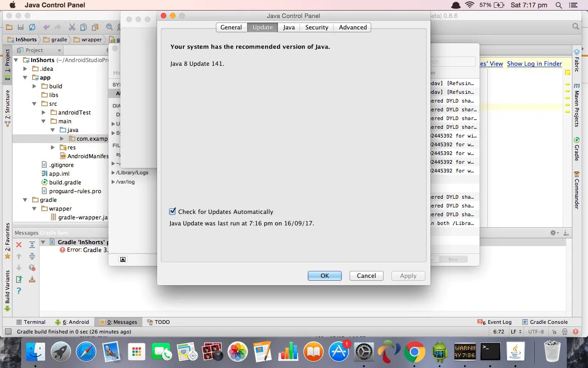Open App Store in the Dock
The image size is (588, 368).
coord(339,353)
